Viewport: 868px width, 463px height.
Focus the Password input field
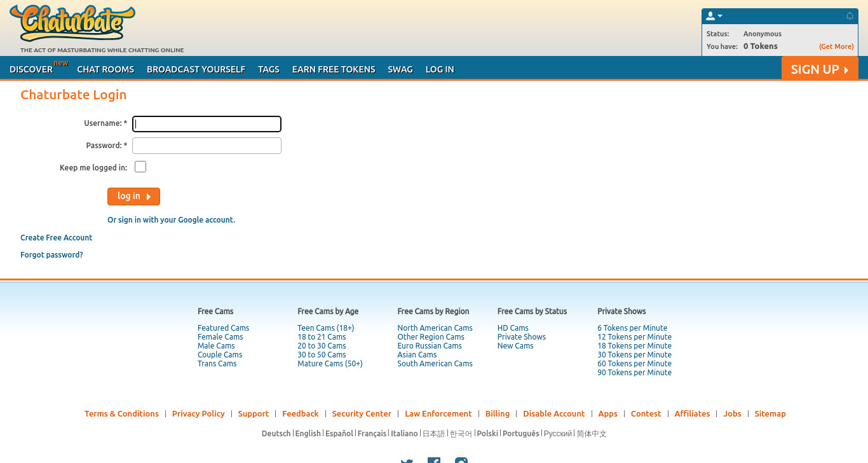click(x=207, y=146)
